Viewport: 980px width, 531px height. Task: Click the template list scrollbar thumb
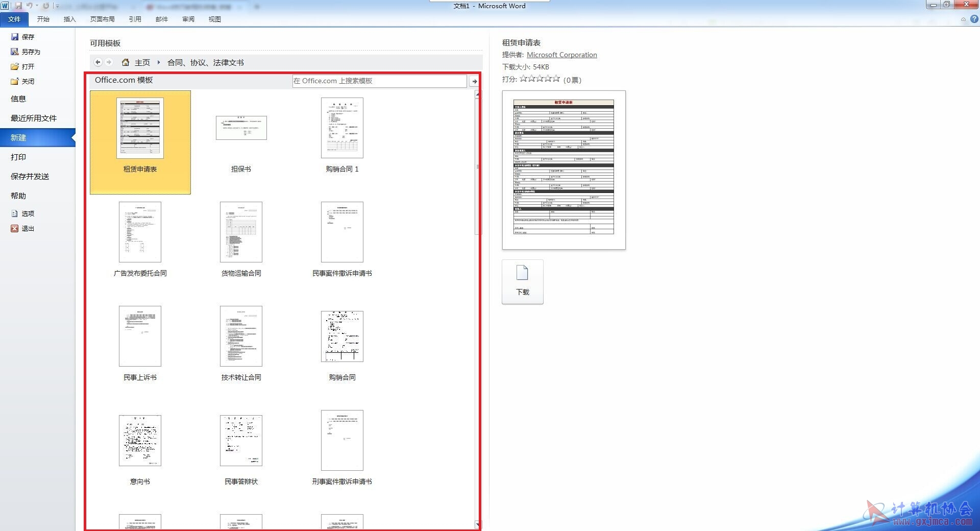(477, 167)
